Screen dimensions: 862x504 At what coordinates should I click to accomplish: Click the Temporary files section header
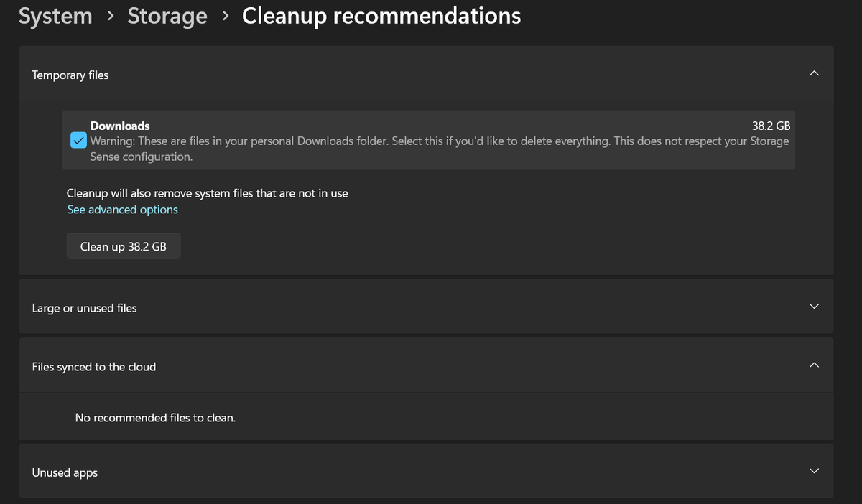click(70, 74)
